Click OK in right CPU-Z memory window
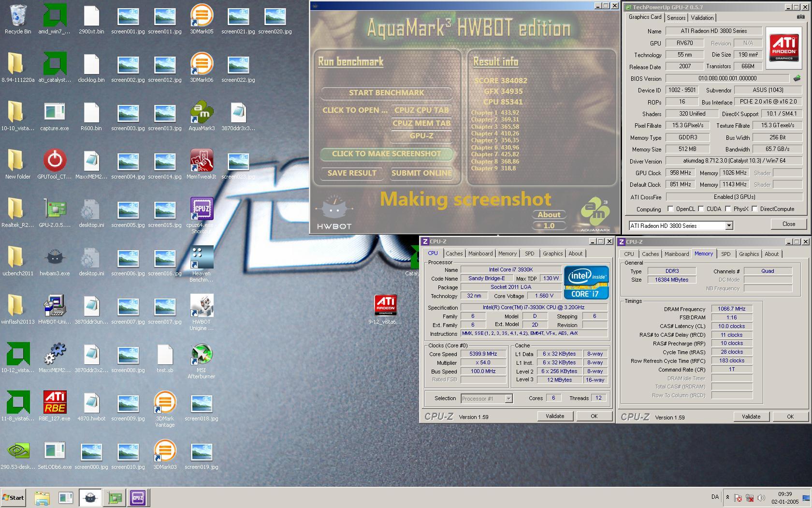 [790, 417]
